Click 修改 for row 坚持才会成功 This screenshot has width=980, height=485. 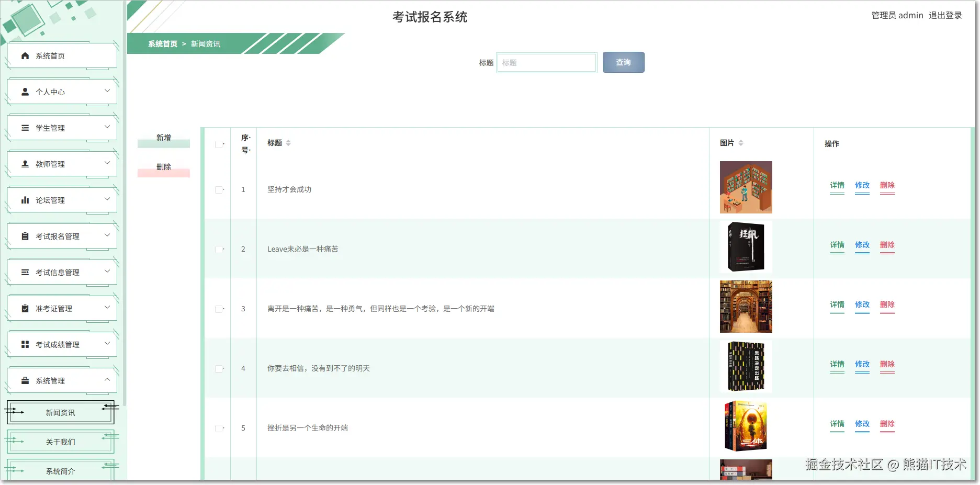coord(862,186)
